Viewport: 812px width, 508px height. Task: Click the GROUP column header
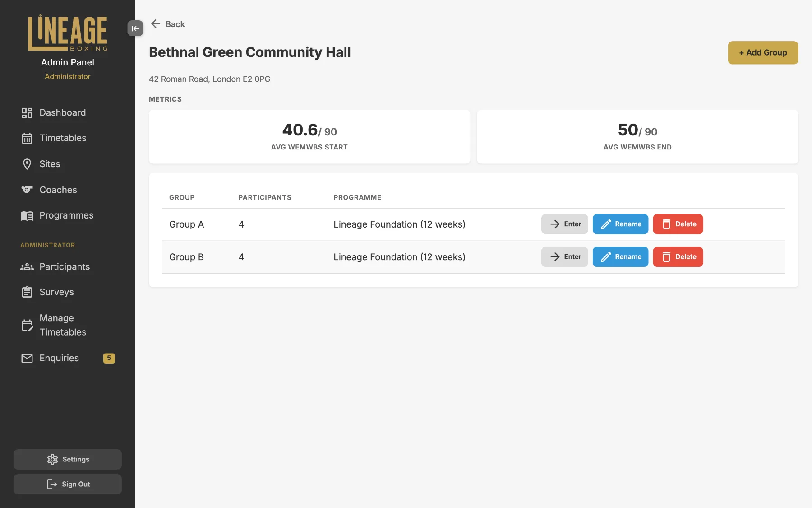click(x=182, y=197)
